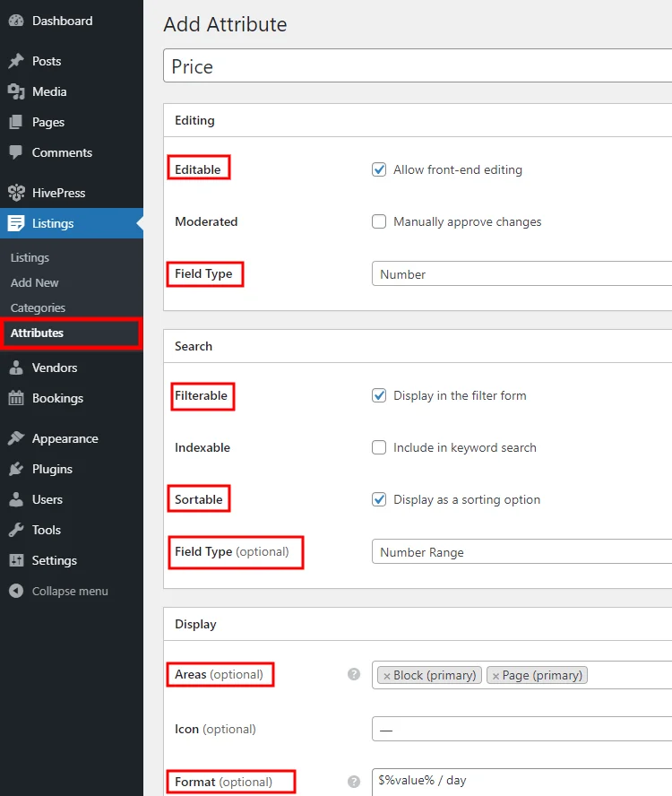Click the Dashboard gauge icon
This screenshot has width=672, height=796.
pos(16,21)
